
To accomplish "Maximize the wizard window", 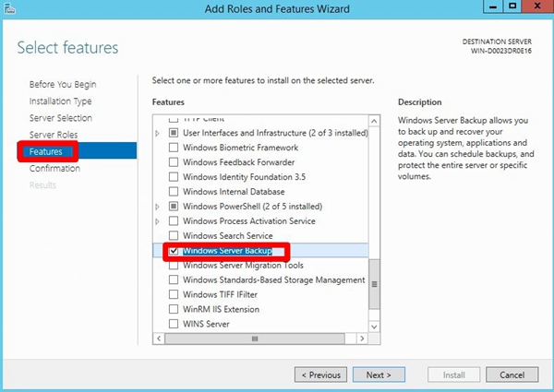I will tap(512, 6).
